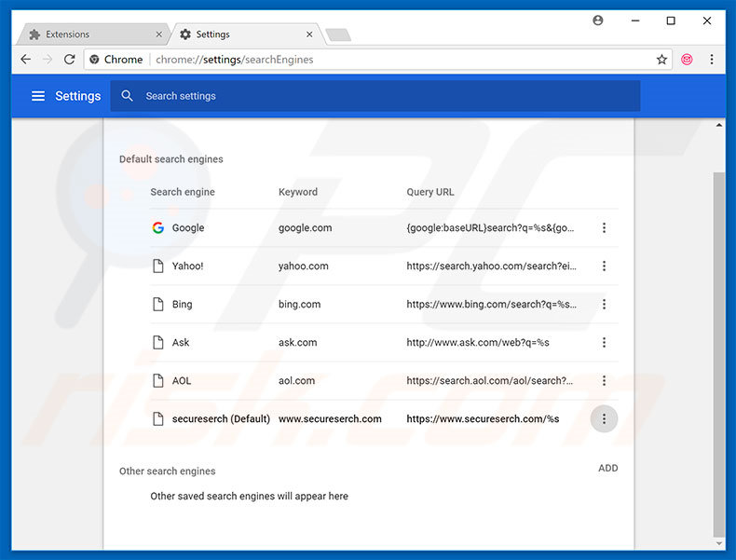736x560 pixels.
Task: Click the address bar URL
Action: coord(234,60)
